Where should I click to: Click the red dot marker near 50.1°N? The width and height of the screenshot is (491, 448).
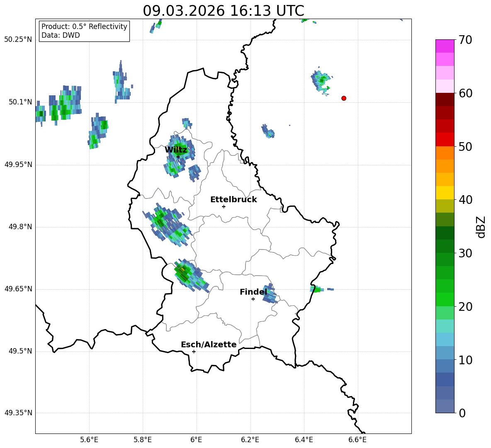(344, 98)
